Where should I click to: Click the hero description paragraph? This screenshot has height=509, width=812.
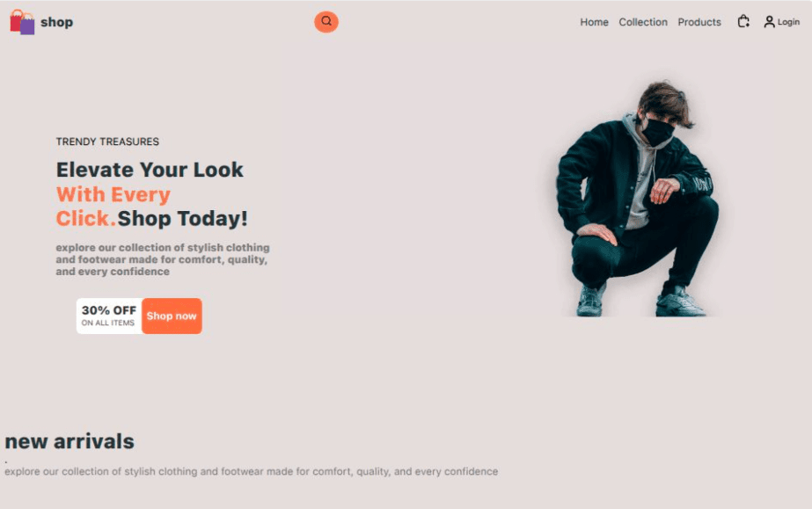click(x=163, y=259)
